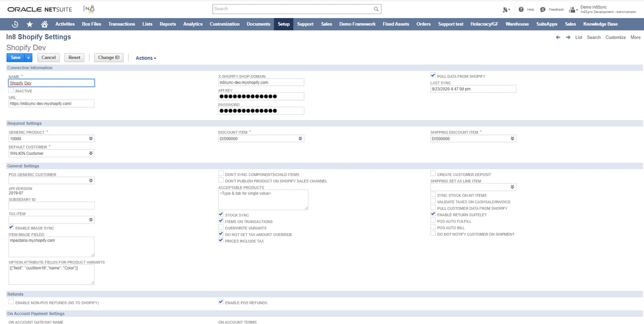Click the Reset button
The width and height of the screenshot is (644, 324).
click(x=75, y=58)
